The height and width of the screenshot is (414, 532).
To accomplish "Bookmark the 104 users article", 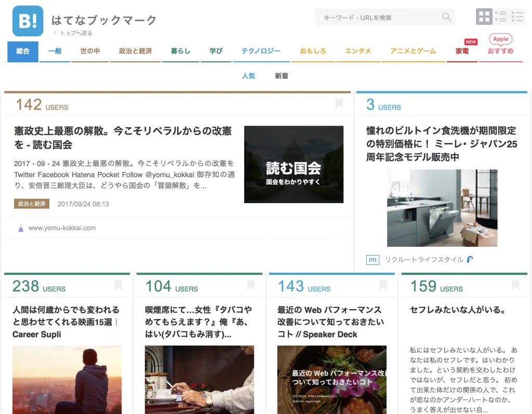I will click(251, 285).
